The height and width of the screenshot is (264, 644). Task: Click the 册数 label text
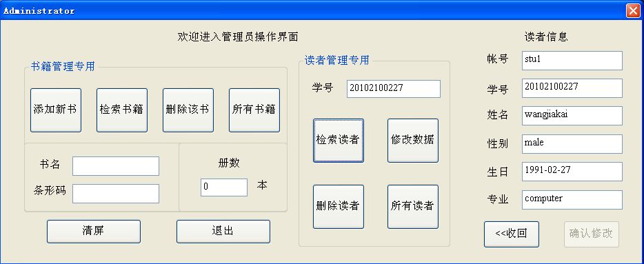(229, 163)
